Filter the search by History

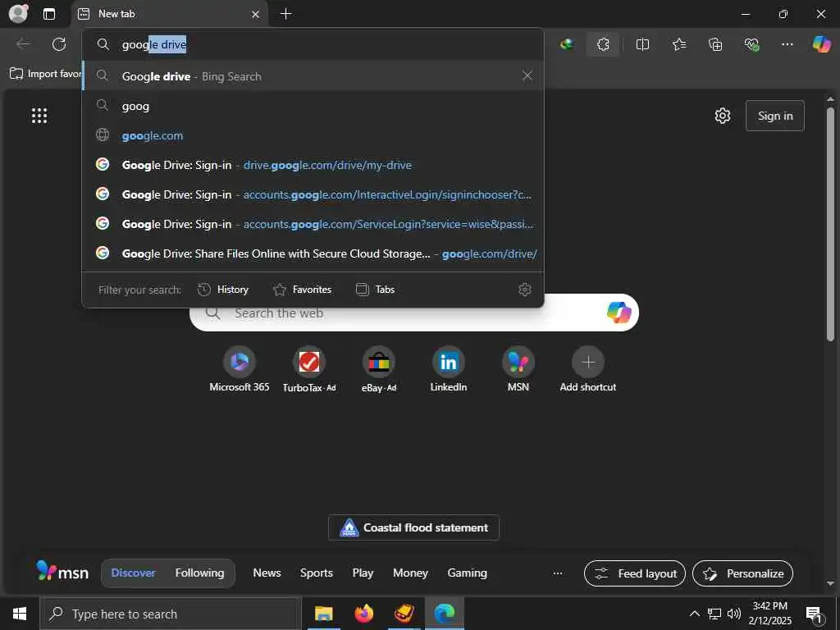point(223,290)
